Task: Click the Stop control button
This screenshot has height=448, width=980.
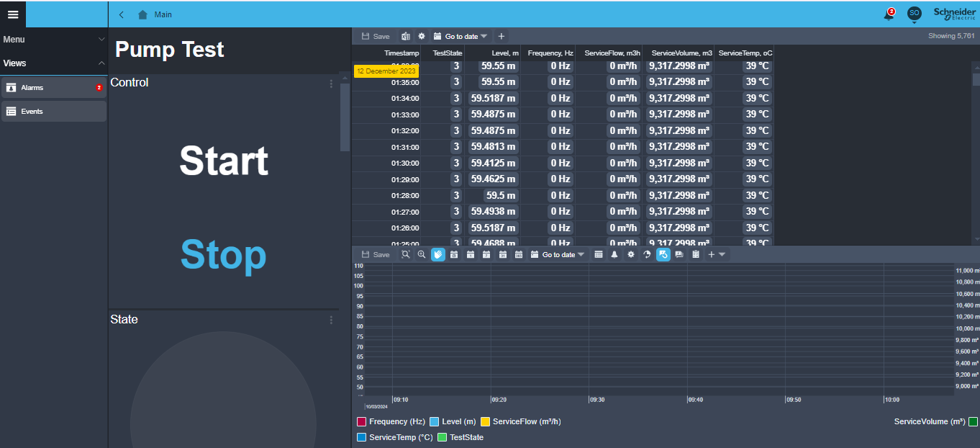Action: click(223, 254)
